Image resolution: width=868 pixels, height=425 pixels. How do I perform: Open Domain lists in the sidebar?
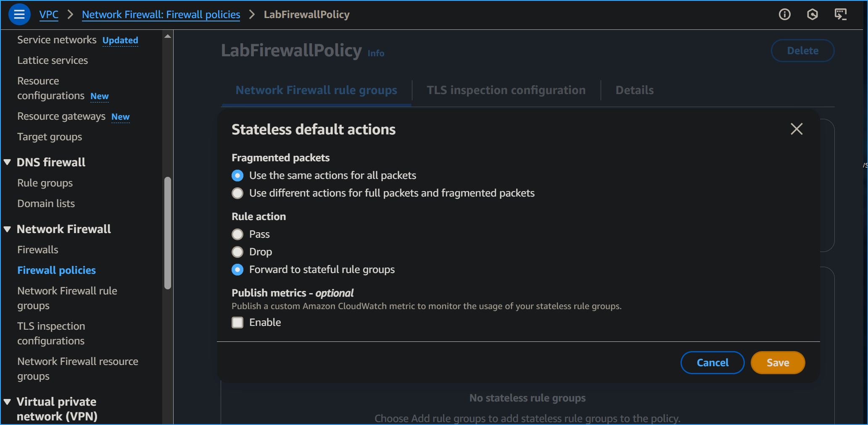point(46,203)
